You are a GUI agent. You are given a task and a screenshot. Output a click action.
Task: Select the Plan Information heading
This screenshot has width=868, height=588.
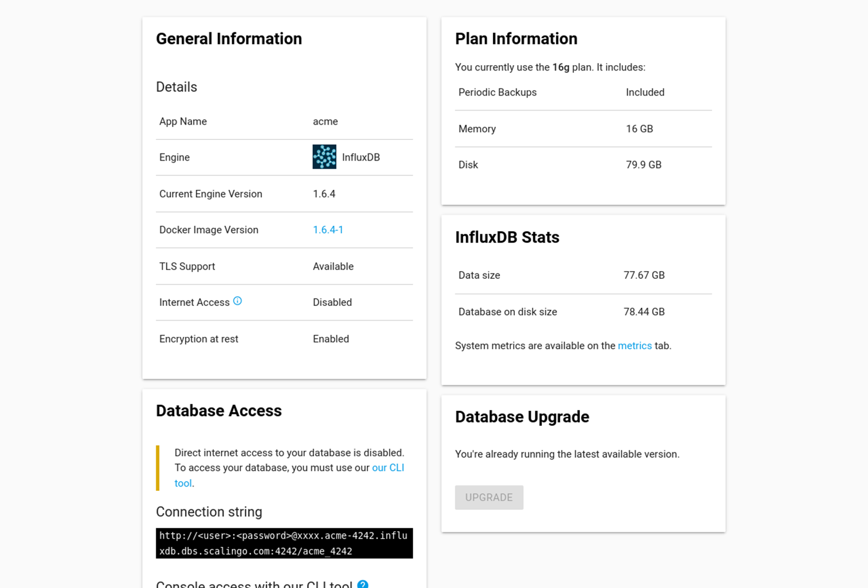516,39
